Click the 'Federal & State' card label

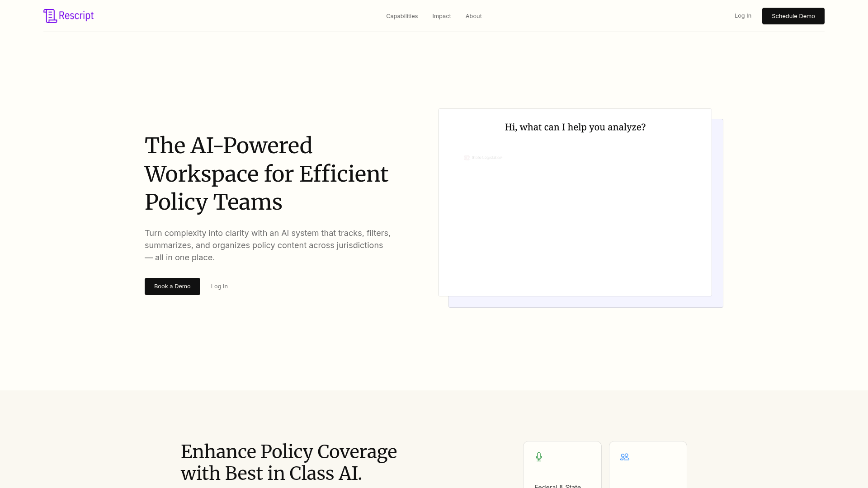click(x=557, y=486)
